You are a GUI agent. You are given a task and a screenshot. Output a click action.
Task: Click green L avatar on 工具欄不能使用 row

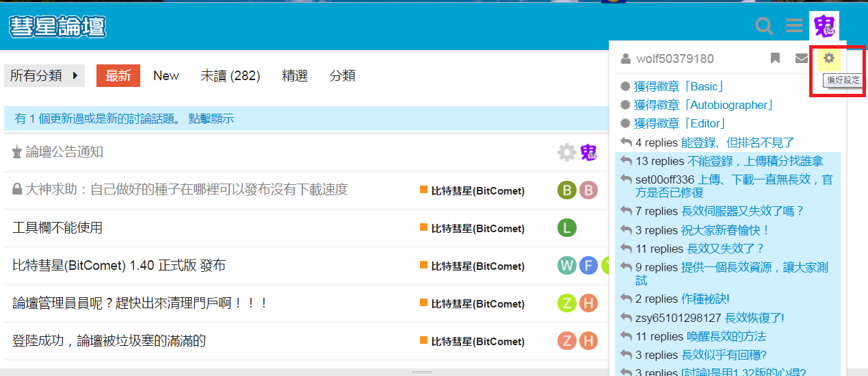[567, 228]
